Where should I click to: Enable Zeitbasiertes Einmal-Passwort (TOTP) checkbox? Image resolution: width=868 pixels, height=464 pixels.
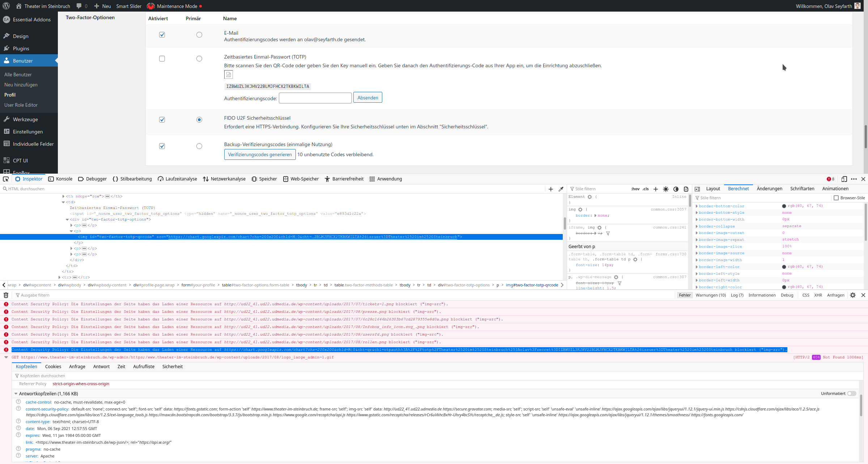pos(162,58)
